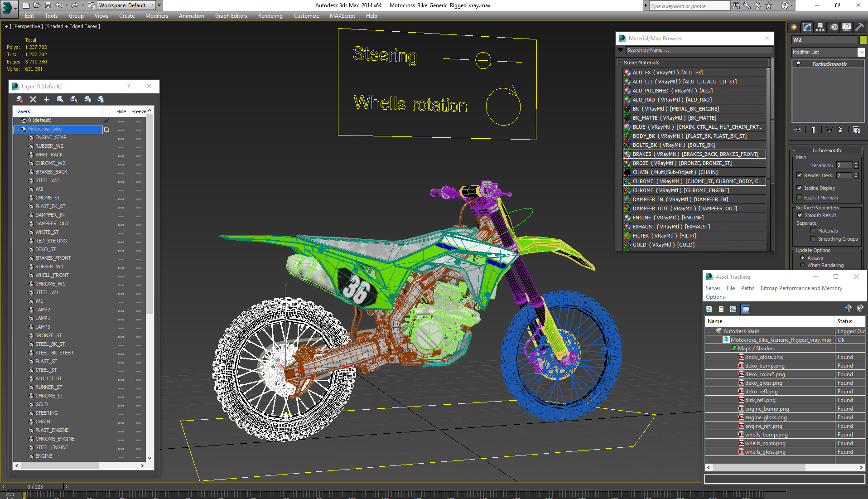Open Bitmap Performance and Memory menu
Viewport: 868px width, 499px height.
tap(801, 288)
